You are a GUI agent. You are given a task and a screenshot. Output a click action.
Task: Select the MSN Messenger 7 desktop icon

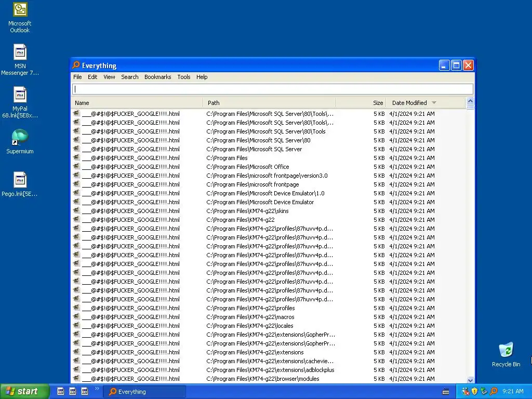(20, 60)
